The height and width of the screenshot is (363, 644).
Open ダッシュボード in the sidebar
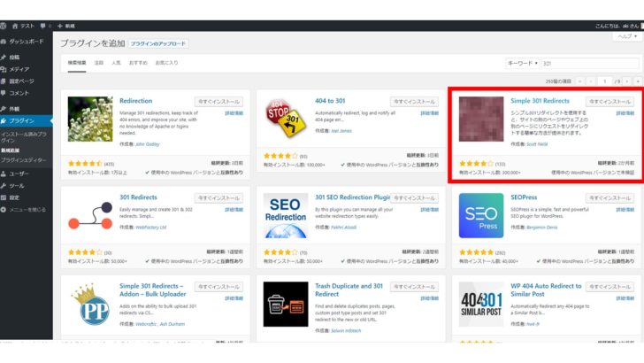[x=26, y=42]
